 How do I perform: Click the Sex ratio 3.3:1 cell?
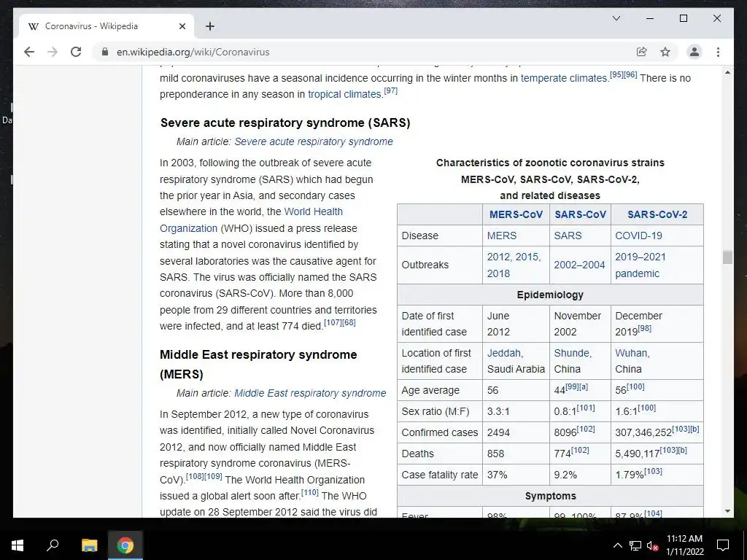click(x=516, y=411)
